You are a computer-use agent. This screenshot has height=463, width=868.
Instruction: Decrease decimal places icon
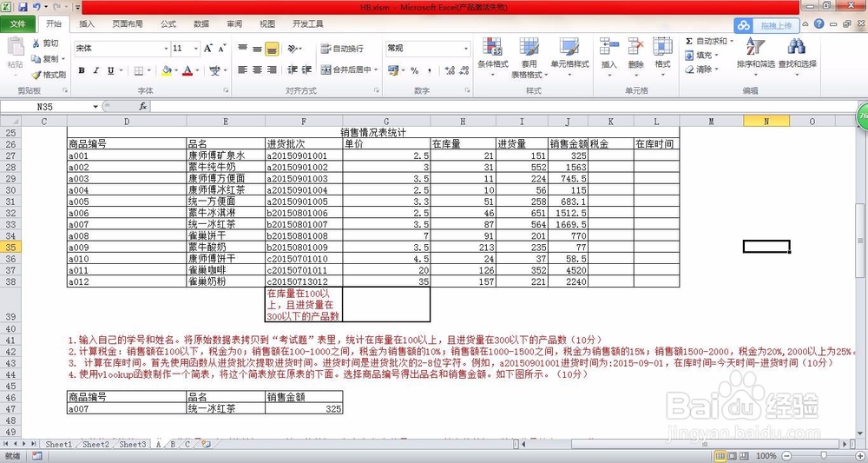(464, 70)
